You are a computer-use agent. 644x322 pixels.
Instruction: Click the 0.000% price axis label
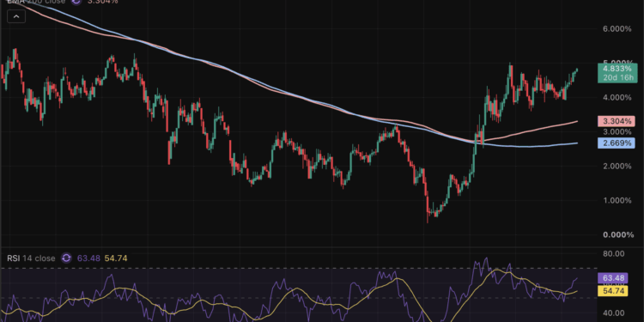click(x=617, y=234)
